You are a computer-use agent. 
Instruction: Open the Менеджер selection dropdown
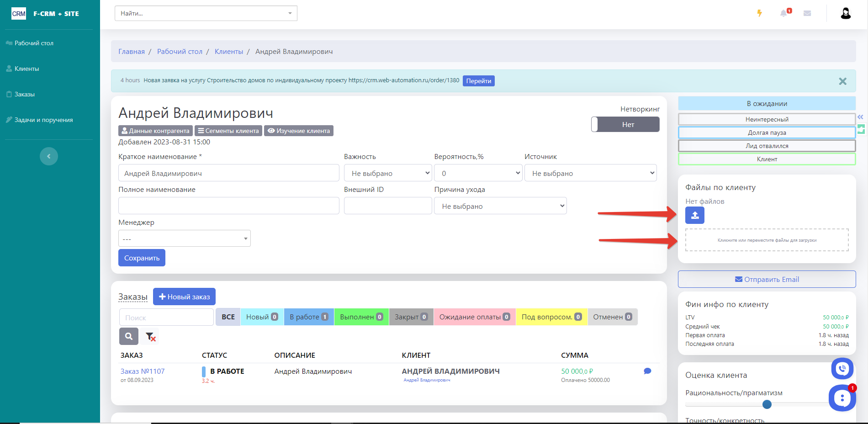point(185,238)
